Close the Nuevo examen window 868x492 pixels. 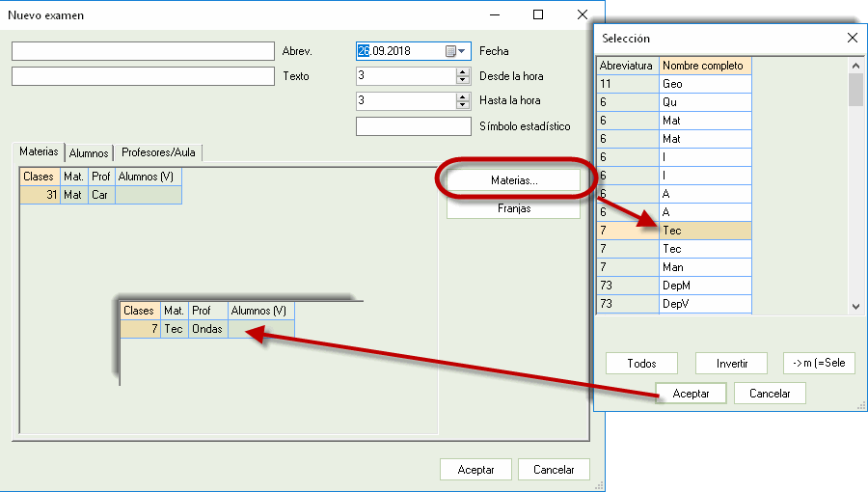583,14
